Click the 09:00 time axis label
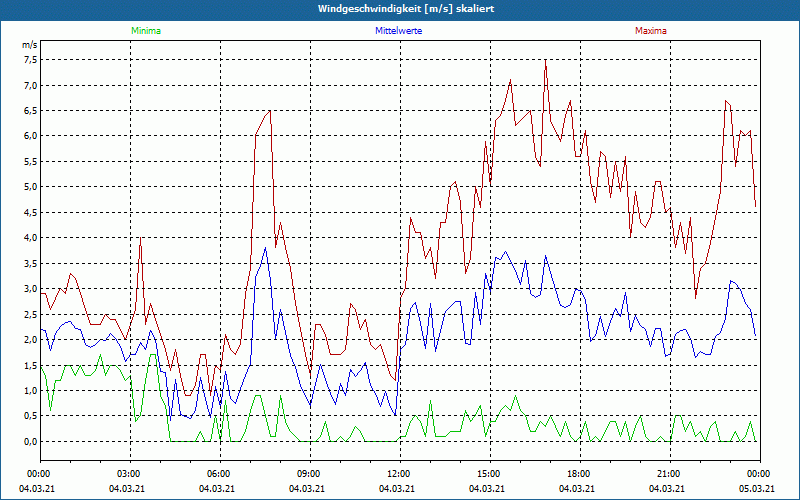The height and width of the screenshot is (500, 800). [x=310, y=474]
